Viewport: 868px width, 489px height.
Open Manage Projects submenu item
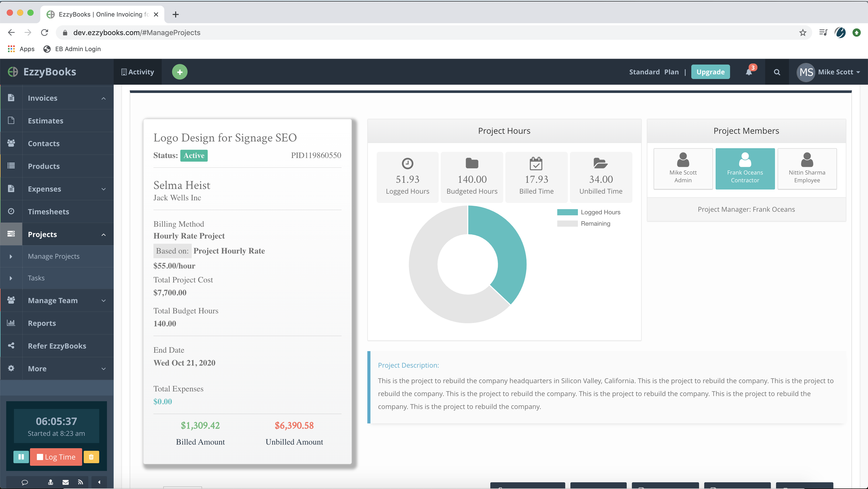point(53,256)
